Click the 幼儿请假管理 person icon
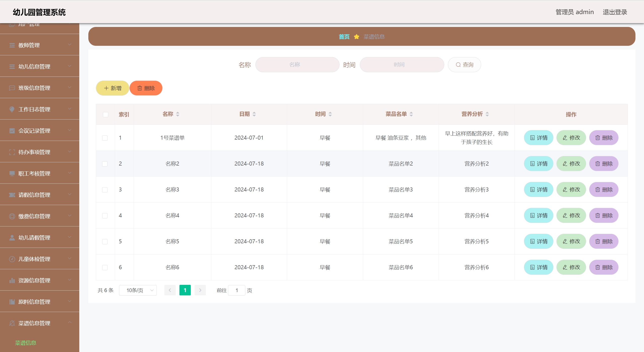 [x=12, y=238]
